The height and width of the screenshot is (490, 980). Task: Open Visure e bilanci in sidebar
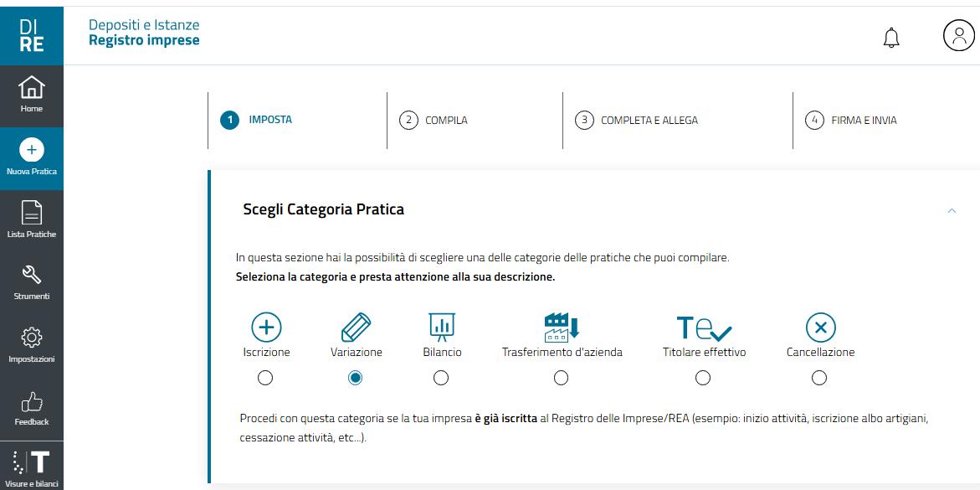click(32, 467)
